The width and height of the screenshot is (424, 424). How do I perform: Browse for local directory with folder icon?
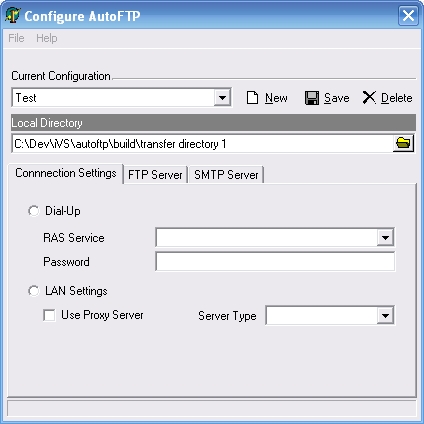point(403,143)
